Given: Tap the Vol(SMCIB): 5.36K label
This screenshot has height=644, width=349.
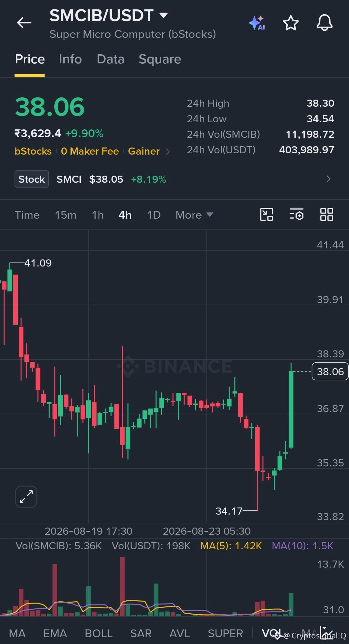Looking at the screenshot, I should (x=58, y=546).
